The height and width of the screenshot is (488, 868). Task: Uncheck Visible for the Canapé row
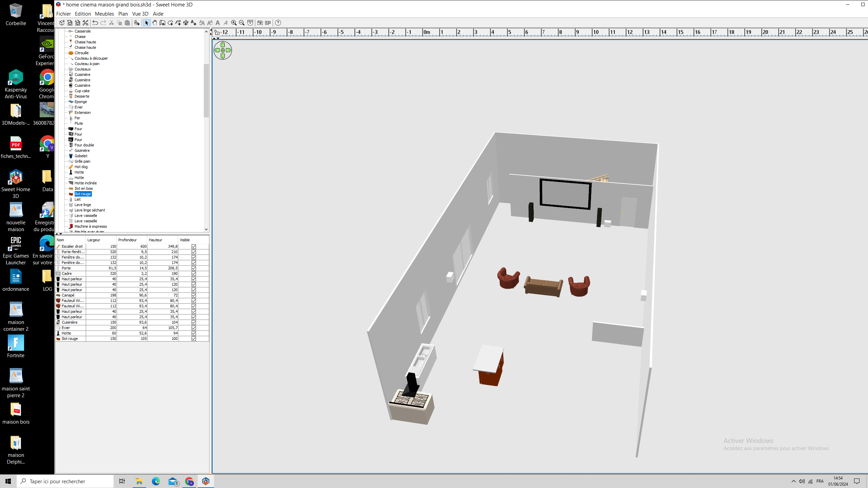click(194, 295)
